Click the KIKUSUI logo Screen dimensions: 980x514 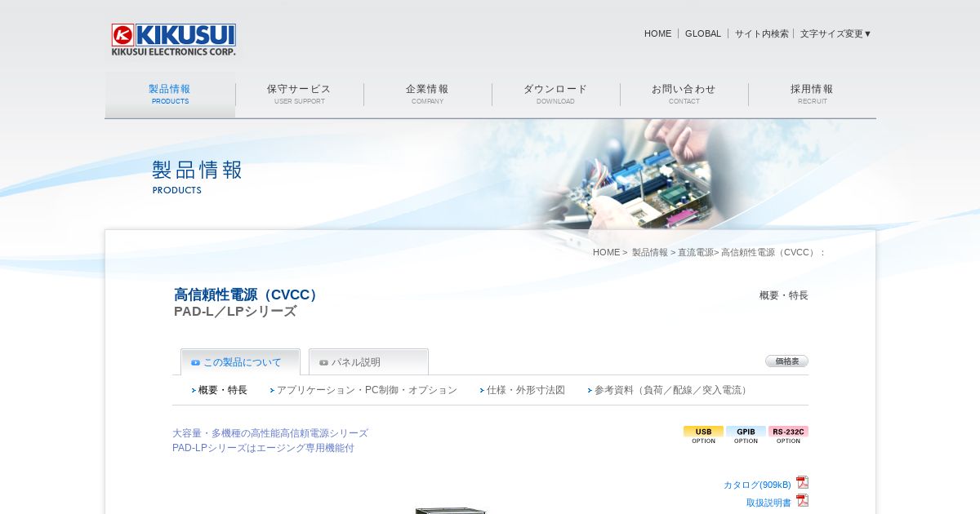click(x=174, y=39)
